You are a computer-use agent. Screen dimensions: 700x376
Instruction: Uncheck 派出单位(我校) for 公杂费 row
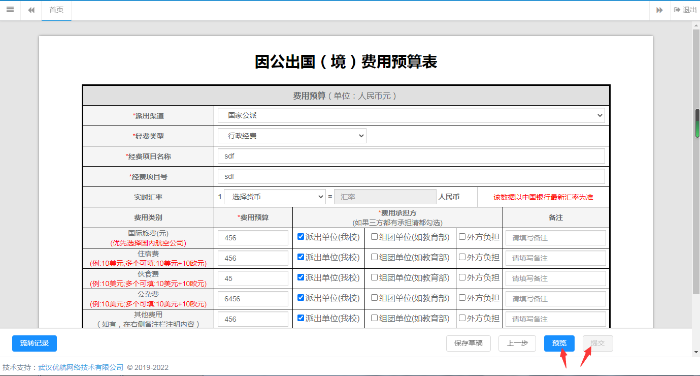pos(301,297)
